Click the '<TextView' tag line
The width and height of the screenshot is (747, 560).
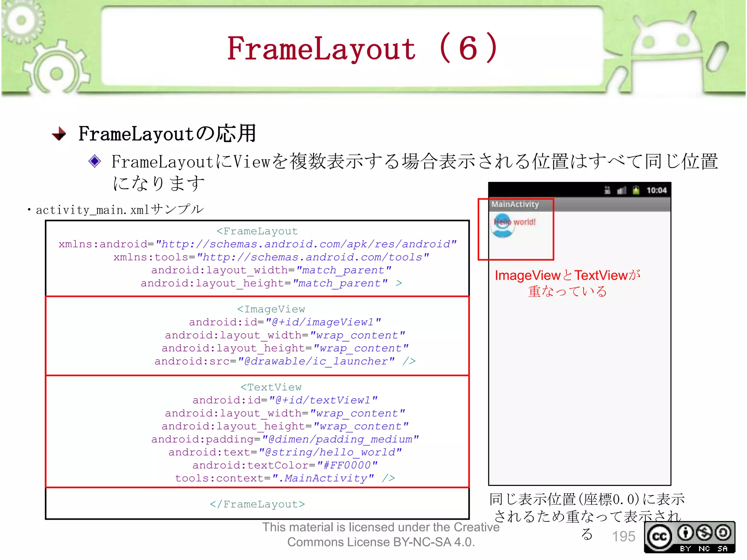[271, 387]
